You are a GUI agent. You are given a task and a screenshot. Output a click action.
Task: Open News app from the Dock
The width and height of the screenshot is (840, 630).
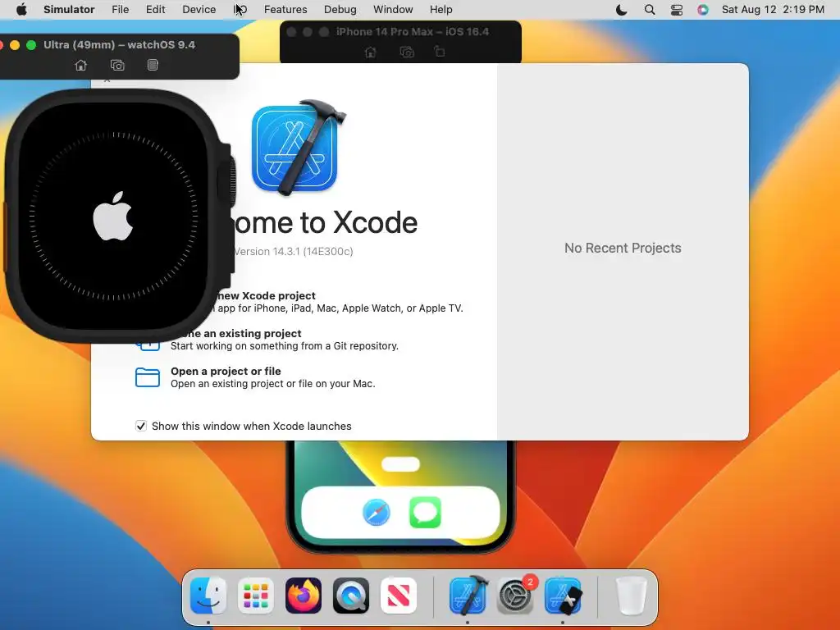pyautogui.click(x=399, y=596)
